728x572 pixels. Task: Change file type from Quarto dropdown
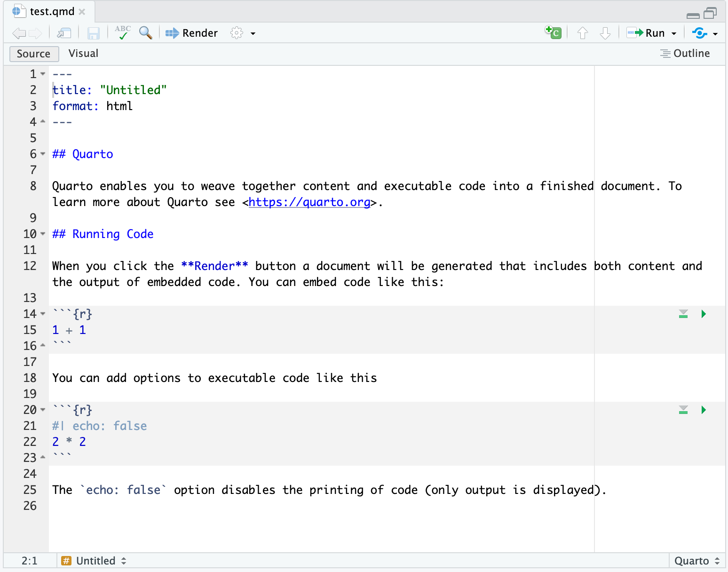tap(697, 561)
